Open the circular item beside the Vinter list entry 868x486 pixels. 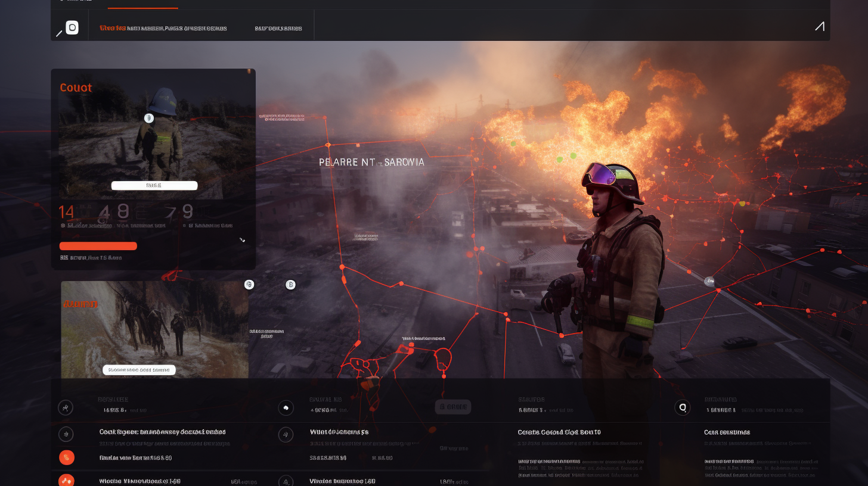click(286, 481)
